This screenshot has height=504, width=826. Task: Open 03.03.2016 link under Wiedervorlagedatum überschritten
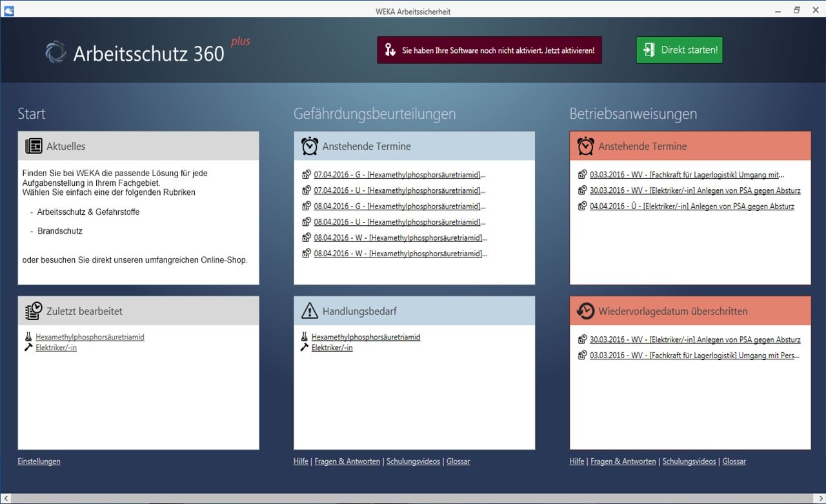point(694,356)
